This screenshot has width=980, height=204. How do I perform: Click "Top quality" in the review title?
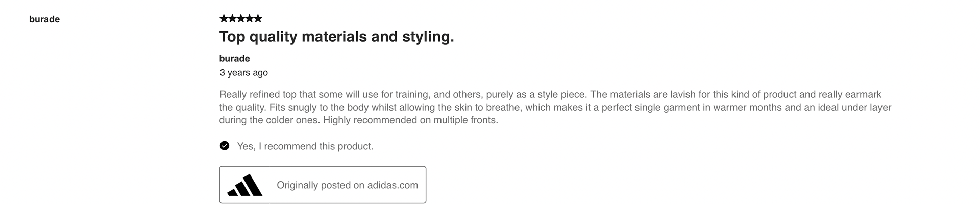coord(258,37)
